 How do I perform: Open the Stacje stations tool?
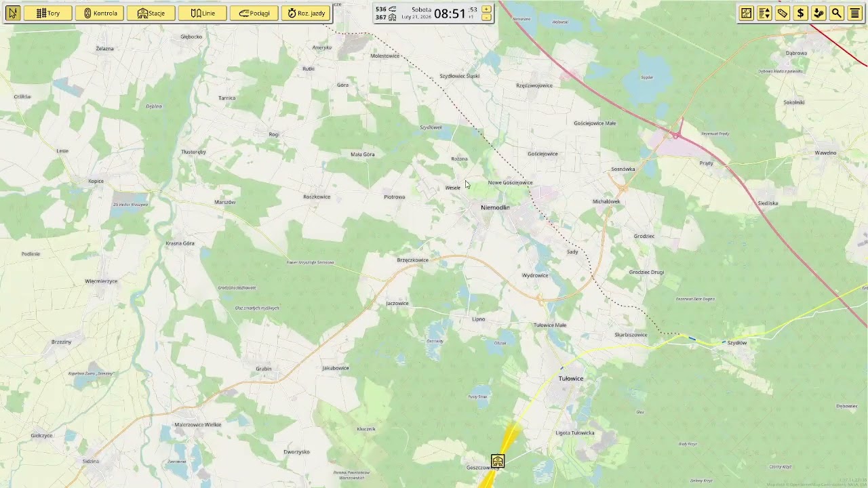pos(151,13)
